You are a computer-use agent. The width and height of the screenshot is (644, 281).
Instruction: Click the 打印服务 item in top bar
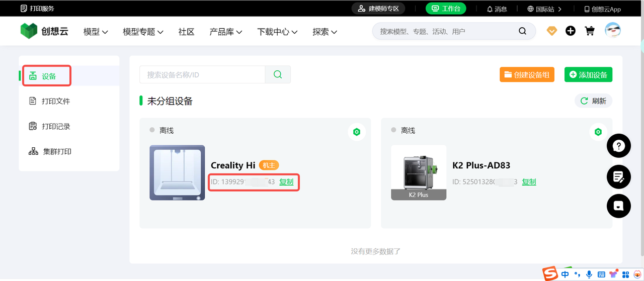click(37, 9)
